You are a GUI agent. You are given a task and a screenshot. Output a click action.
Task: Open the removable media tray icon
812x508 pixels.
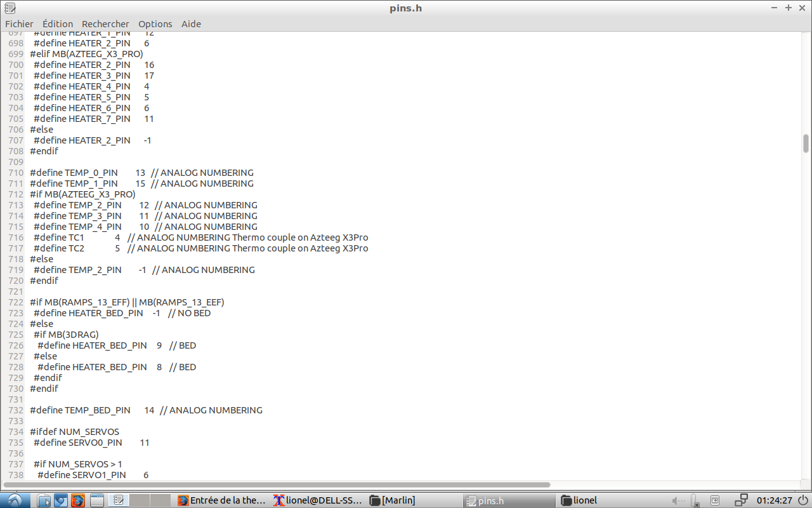tap(714, 500)
